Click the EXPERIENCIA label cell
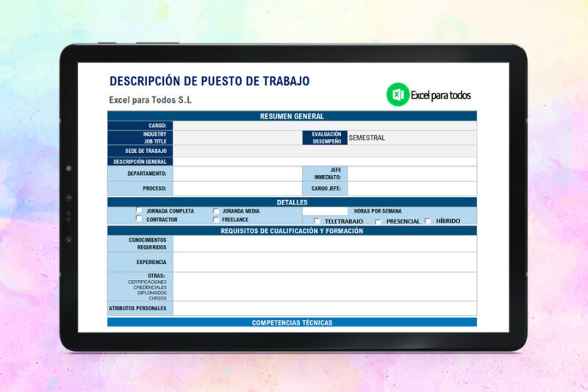The image size is (588, 392). [x=140, y=262]
